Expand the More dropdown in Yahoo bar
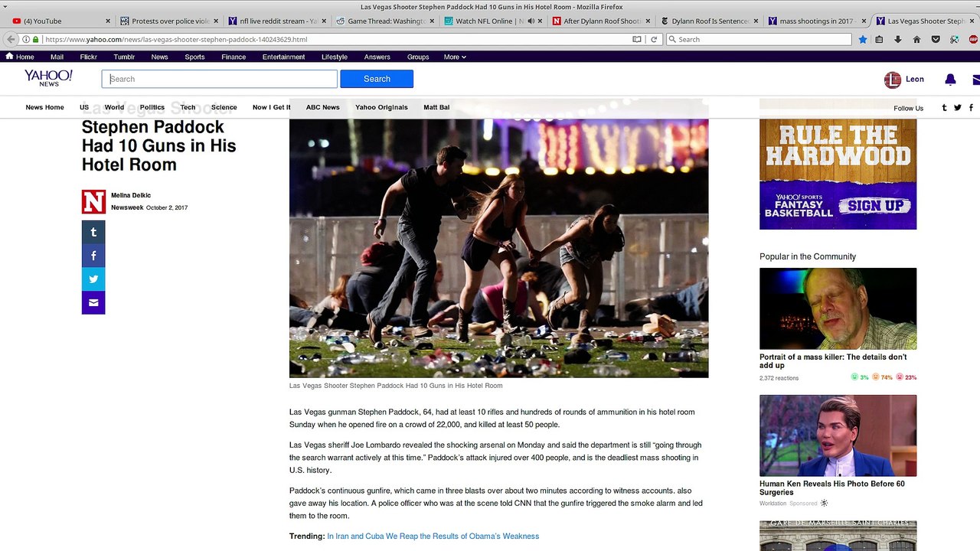Viewport: 980px width, 551px height. pos(455,57)
